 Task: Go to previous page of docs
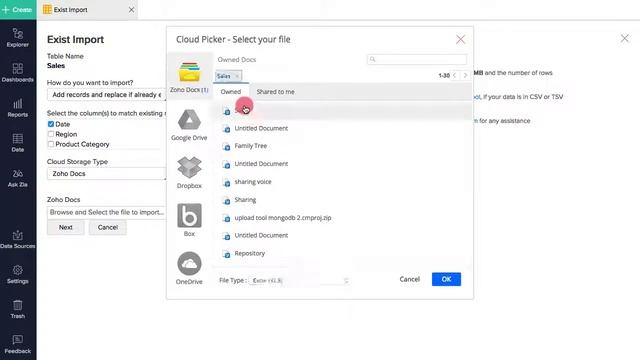pyautogui.click(x=455, y=76)
